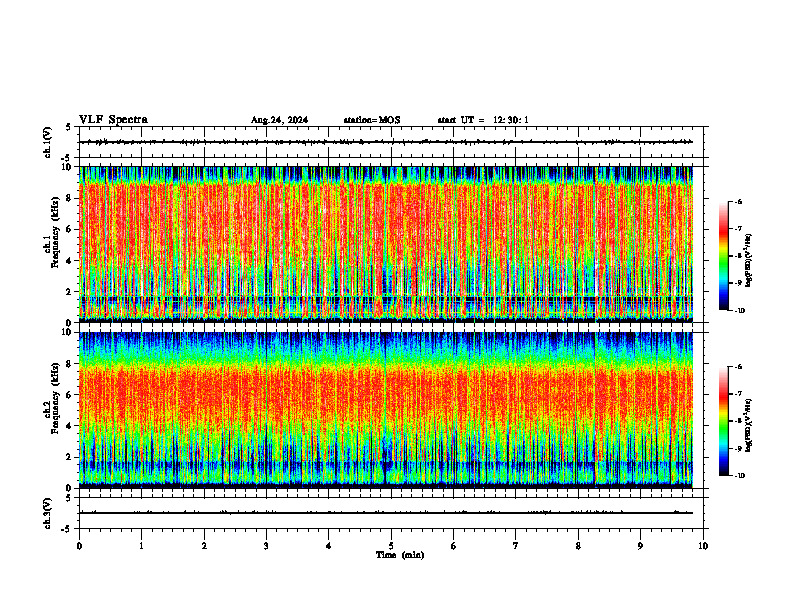Click the ch.3(V) waveform trace panel
The height and width of the screenshot is (612, 792).
(x=391, y=513)
